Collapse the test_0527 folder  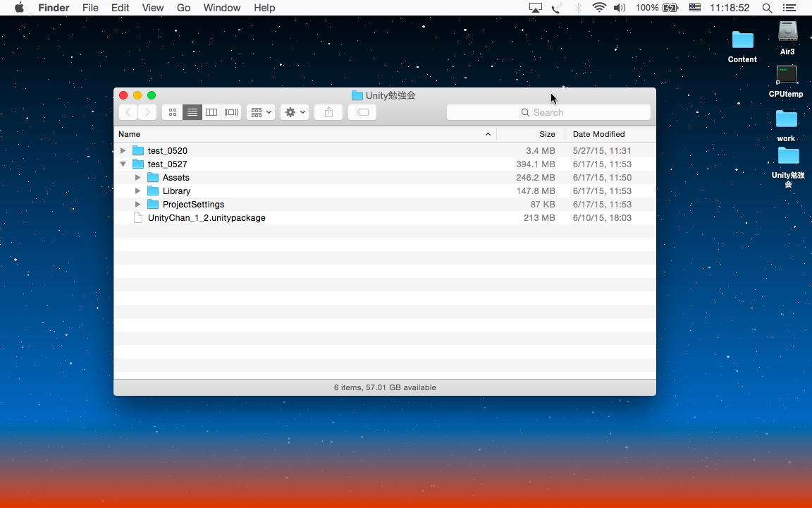click(123, 164)
